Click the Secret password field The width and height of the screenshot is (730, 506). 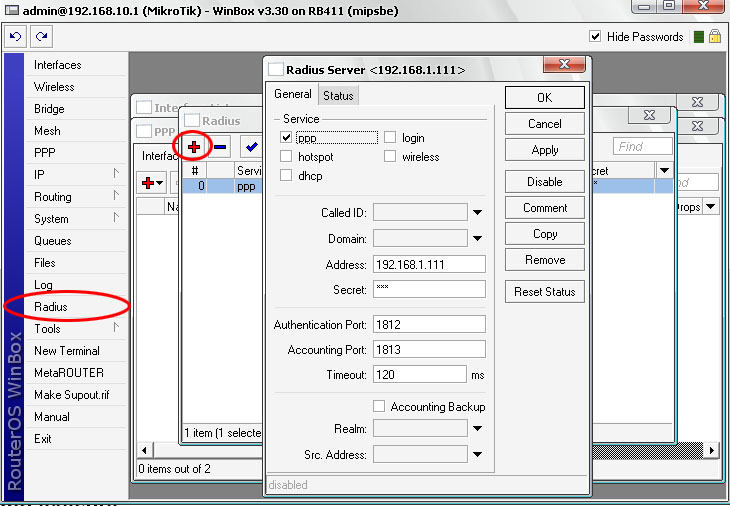coord(429,289)
